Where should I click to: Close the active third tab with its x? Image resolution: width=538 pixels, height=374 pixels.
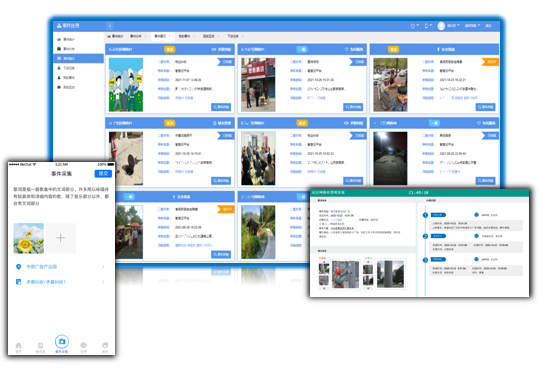169,36
